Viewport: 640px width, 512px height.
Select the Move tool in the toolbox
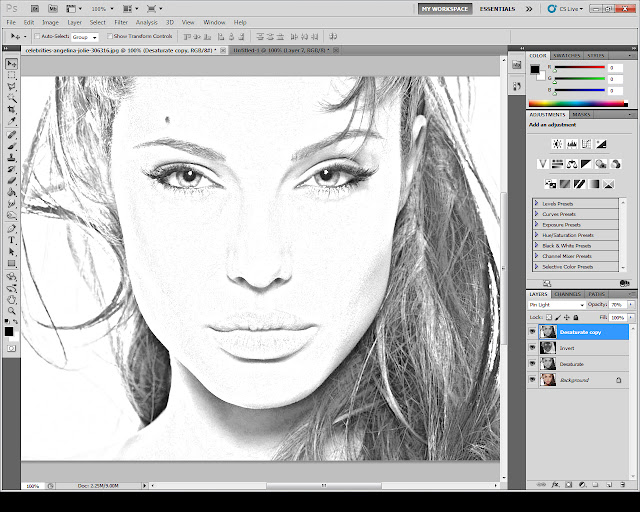click(x=12, y=64)
